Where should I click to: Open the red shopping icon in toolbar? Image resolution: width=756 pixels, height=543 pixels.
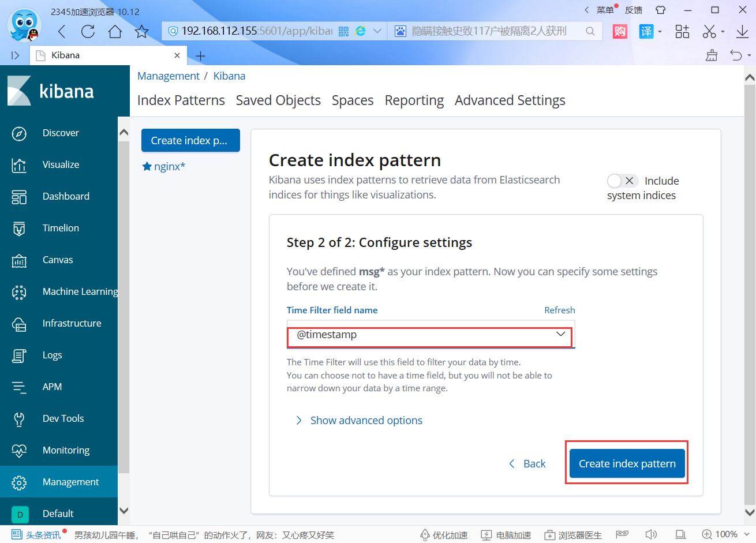(620, 31)
